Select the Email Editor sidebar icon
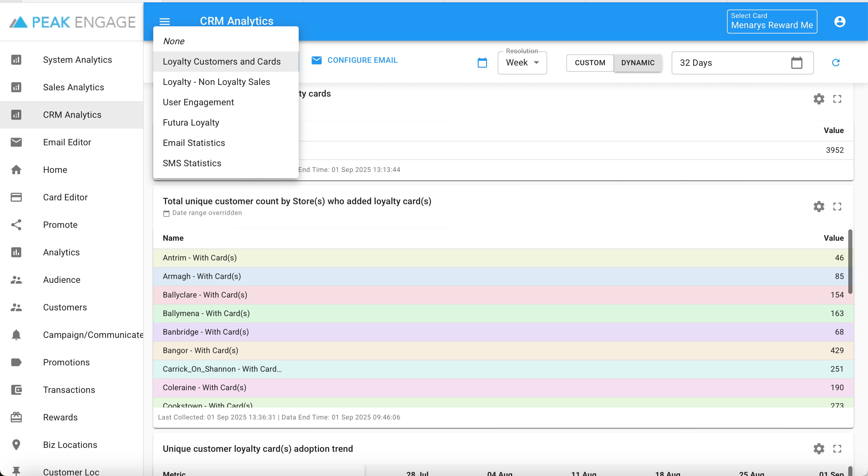This screenshot has width=868, height=476. [16, 142]
